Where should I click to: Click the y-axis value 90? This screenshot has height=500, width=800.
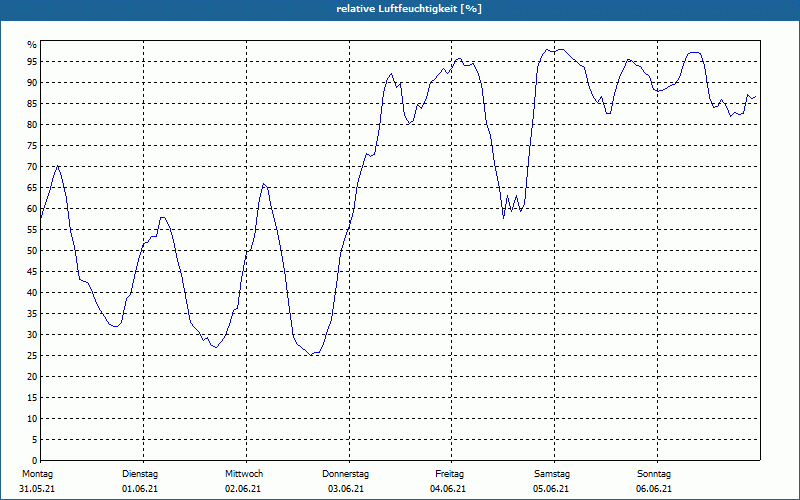coord(32,83)
